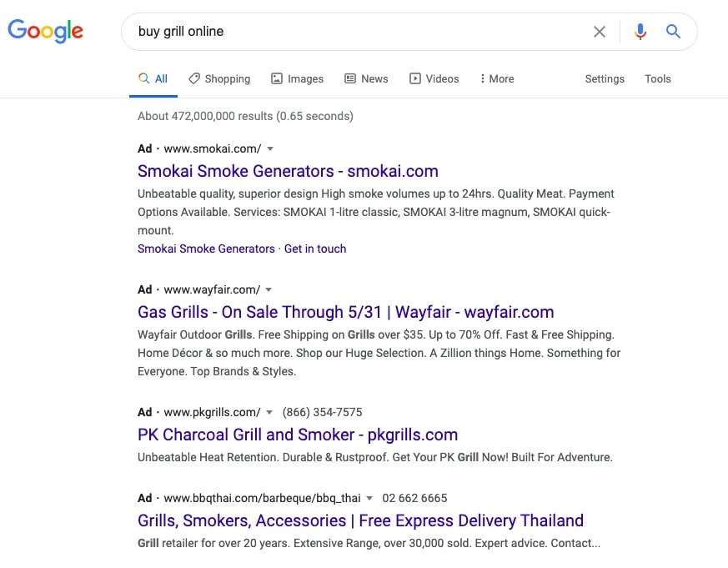This screenshot has height=568, width=728.
Task: Open Videos search via its icon
Action: pyautogui.click(x=414, y=78)
